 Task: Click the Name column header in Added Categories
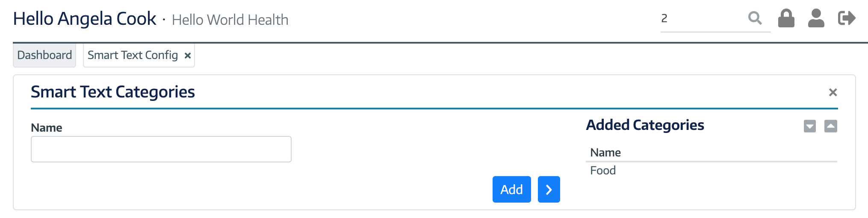click(x=605, y=153)
